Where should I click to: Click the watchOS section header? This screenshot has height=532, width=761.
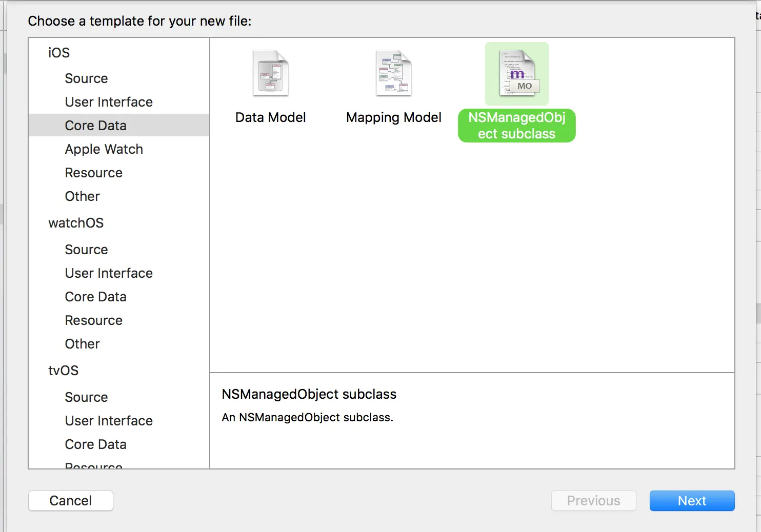click(x=76, y=223)
